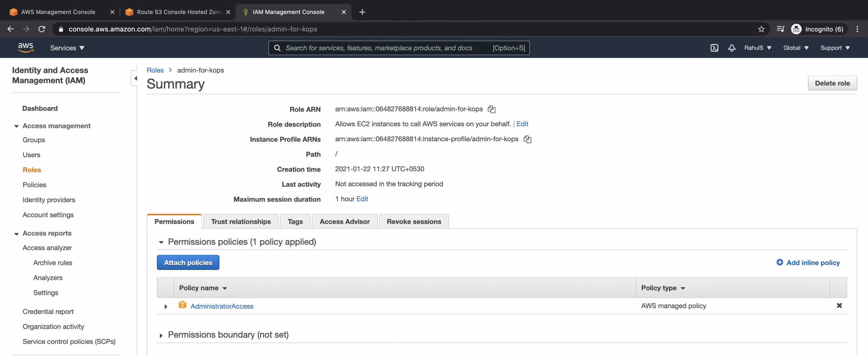This screenshot has width=868, height=356.
Task: Click the AWS services search field
Action: (x=399, y=48)
